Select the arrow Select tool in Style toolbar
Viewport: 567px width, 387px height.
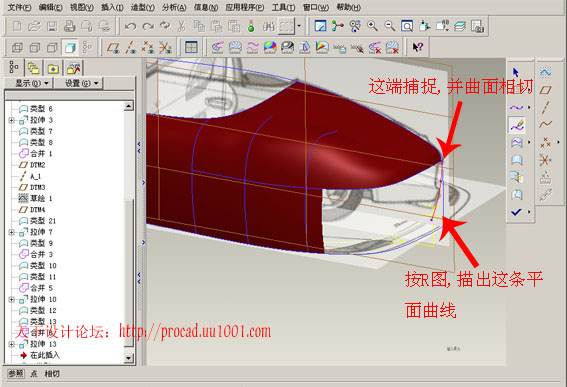pos(516,72)
